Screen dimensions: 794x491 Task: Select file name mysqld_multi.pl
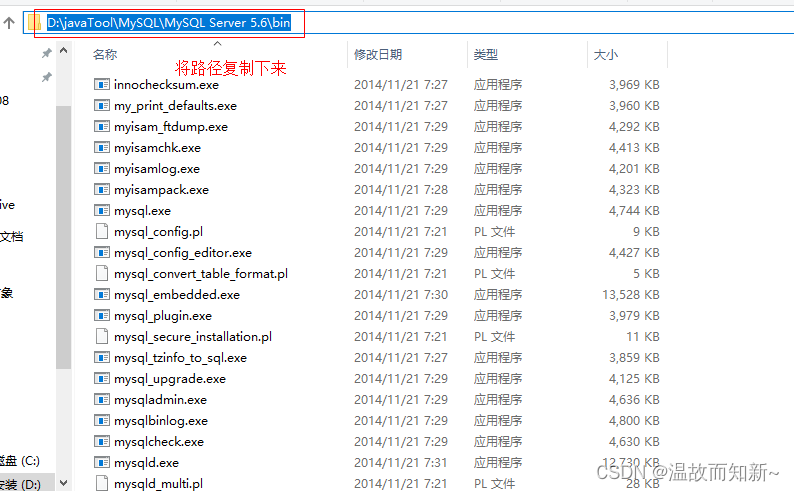coord(158,483)
